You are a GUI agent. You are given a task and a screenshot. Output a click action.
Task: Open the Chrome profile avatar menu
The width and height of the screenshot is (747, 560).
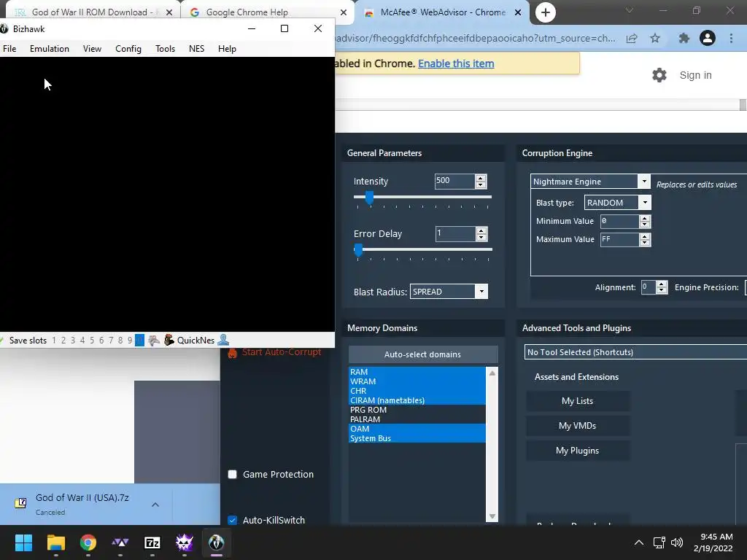(x=708, y=38)
